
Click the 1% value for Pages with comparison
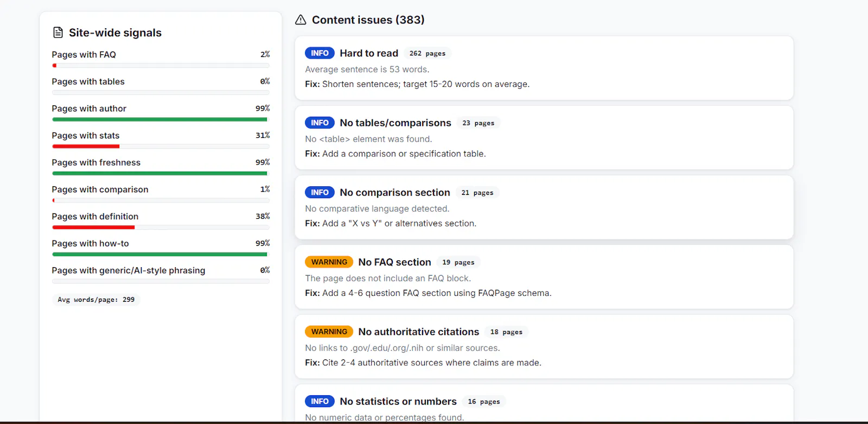265,189
